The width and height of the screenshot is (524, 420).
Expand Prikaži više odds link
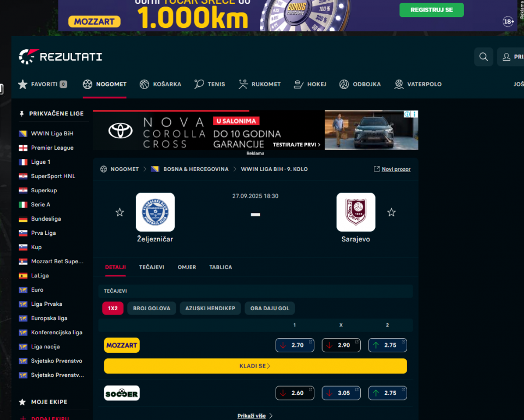tap(255, 416)
